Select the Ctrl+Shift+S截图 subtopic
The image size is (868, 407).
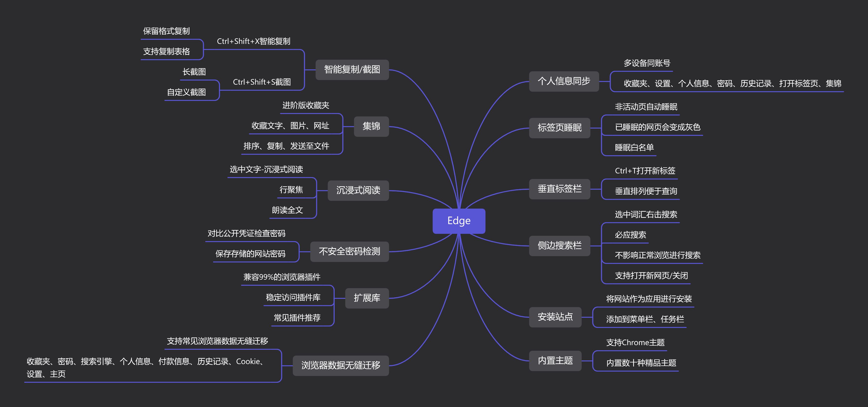[262, 82]
